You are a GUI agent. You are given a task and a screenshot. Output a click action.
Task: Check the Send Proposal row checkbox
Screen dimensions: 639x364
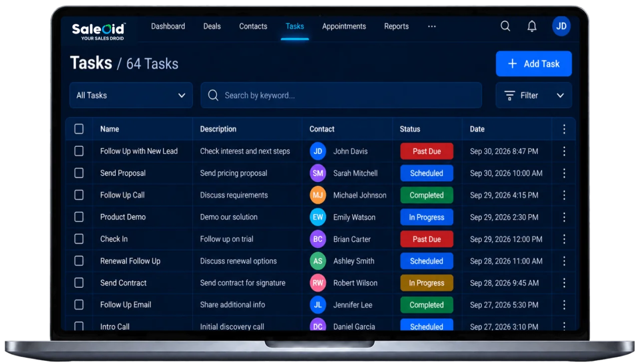79,173
